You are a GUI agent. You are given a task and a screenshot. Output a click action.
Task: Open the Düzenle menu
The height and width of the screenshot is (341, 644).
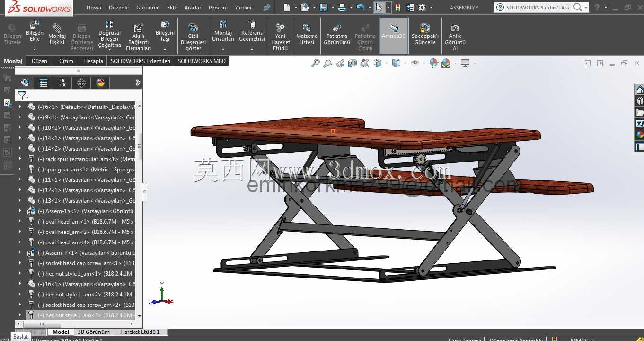coord(119,8)
